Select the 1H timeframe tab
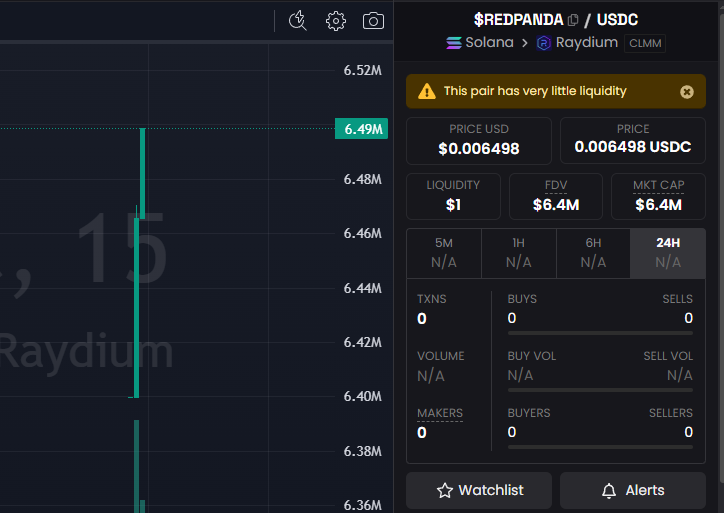This screenshot has height=513, width=724. coord(519,253)
